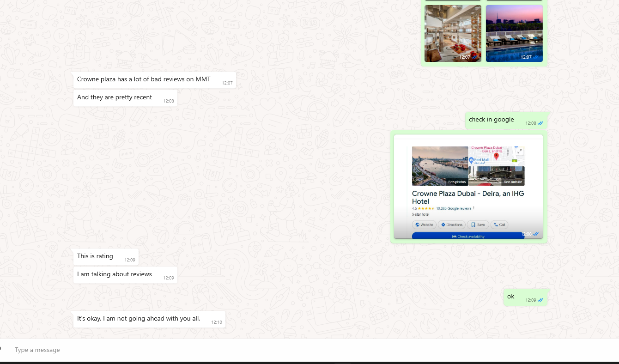Viewport: 619px width, 364px height.
Task: Select the sent 'check in google' message
Action: [x=506, y=120]
